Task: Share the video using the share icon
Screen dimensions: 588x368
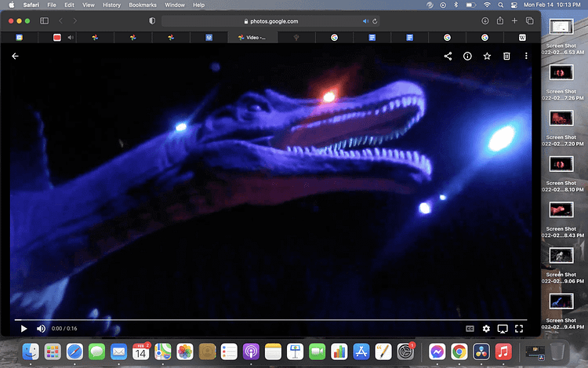Action: coord(448,56)
